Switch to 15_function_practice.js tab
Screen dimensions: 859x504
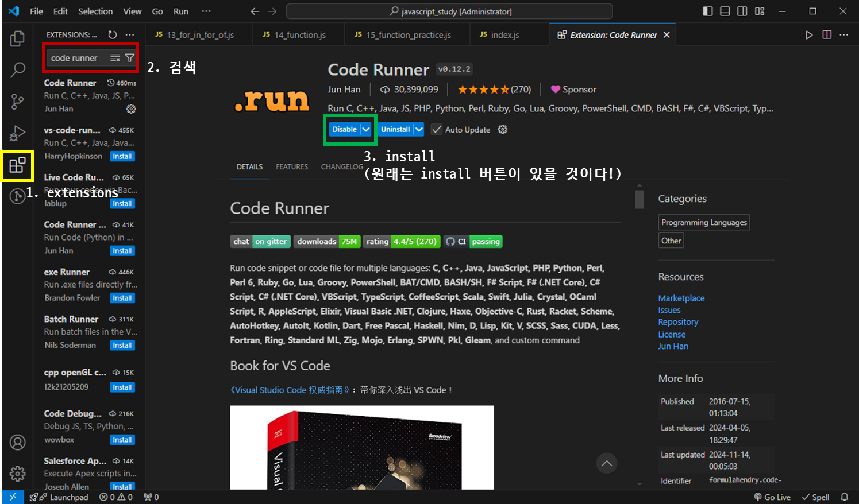click(x=408, y=35)
